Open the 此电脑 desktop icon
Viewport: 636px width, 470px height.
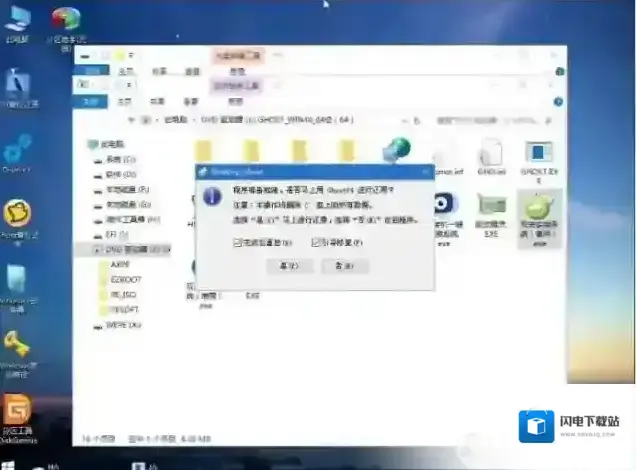click(x=18, y=19)
